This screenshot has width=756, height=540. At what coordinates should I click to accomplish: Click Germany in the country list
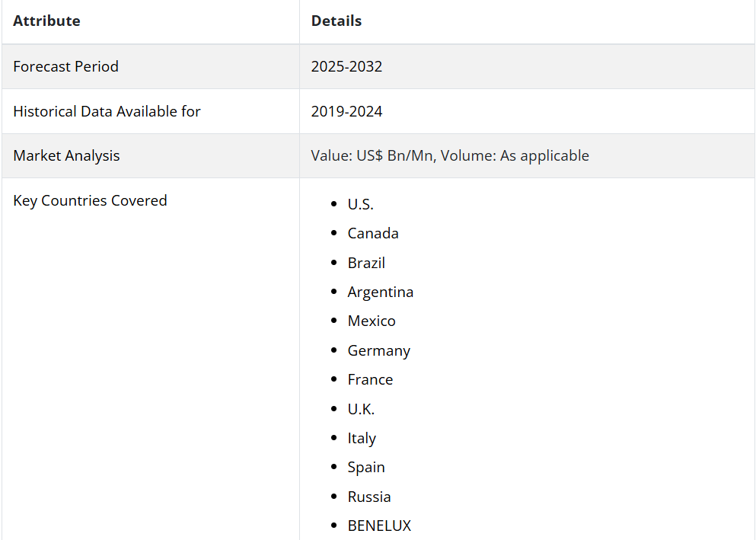pyautogui.click(x=379, y=350)
